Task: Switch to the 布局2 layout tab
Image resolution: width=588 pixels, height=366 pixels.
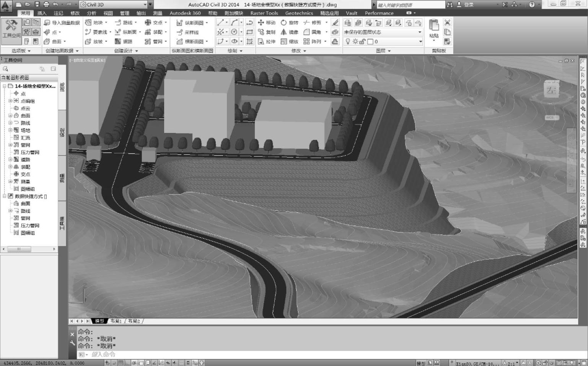Action: click(x=134, y=321)
